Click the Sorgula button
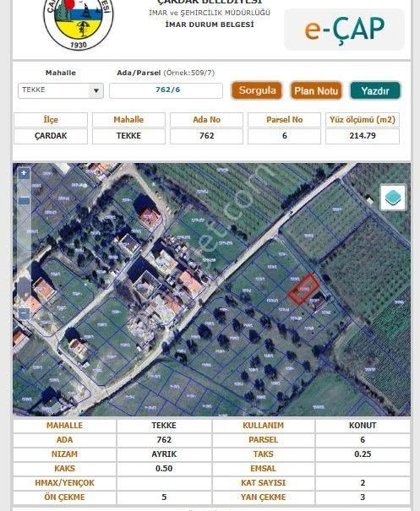 (x=257, y=90)
